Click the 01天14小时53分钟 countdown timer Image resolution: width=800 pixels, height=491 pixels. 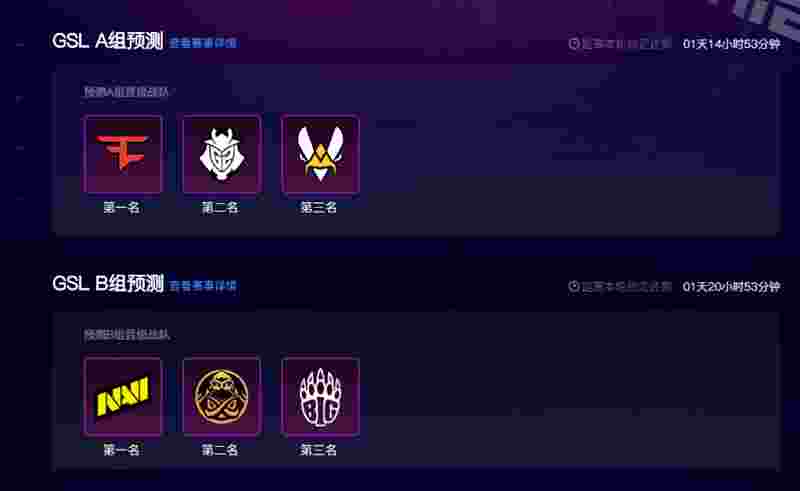tap(732, 44)
